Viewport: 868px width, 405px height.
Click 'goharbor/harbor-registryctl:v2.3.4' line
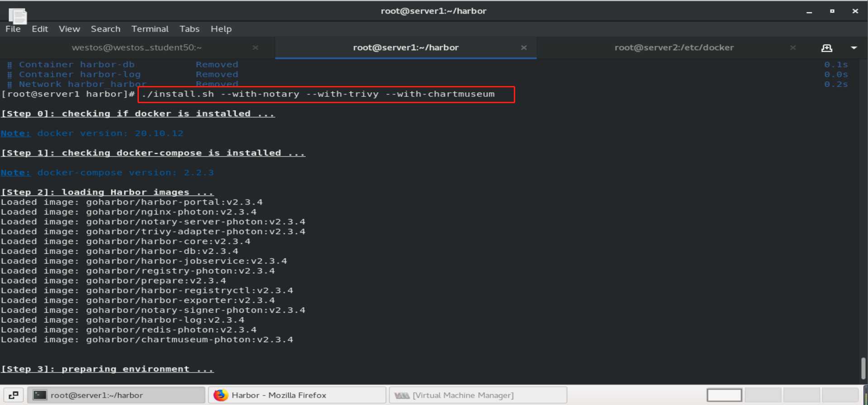point(147,291)
